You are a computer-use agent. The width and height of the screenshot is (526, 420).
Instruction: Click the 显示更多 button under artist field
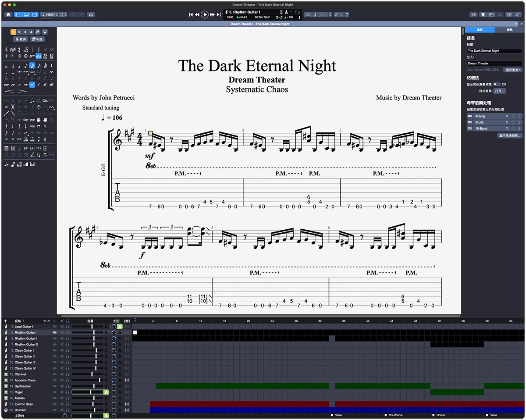coord(513,70)
